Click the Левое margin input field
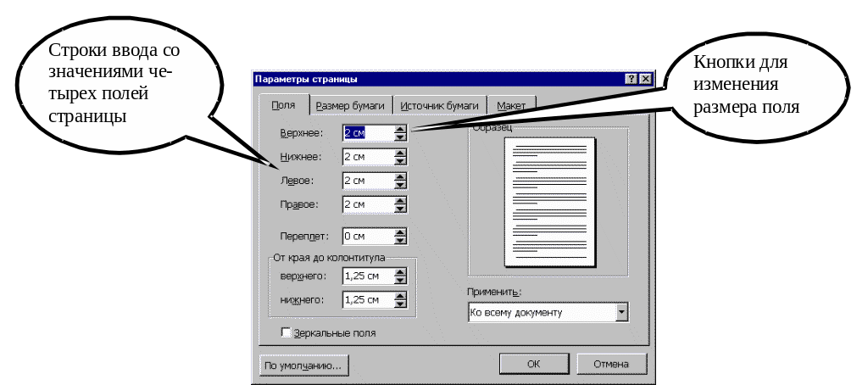The width and height of the screenshot is (868, 385). (x=368, y=181)
